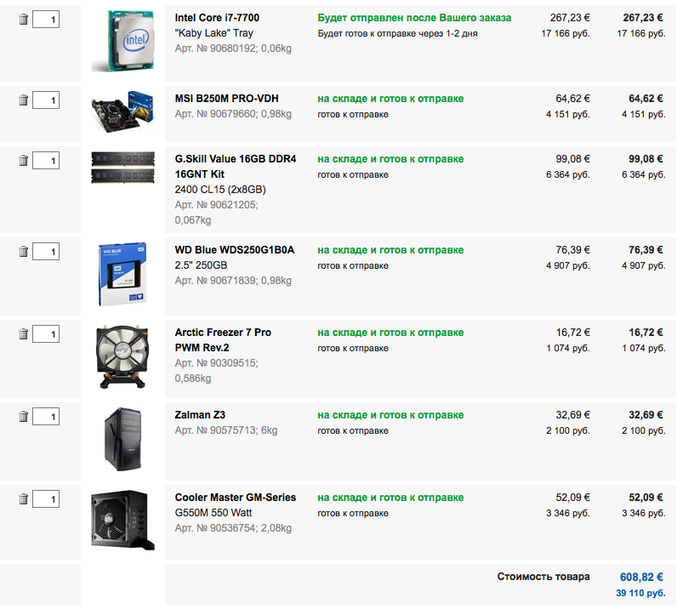Screen dimensions: 700x609
Task: Click 'Арт. № 90536754; 2,08kg' text
Action: 233,528
